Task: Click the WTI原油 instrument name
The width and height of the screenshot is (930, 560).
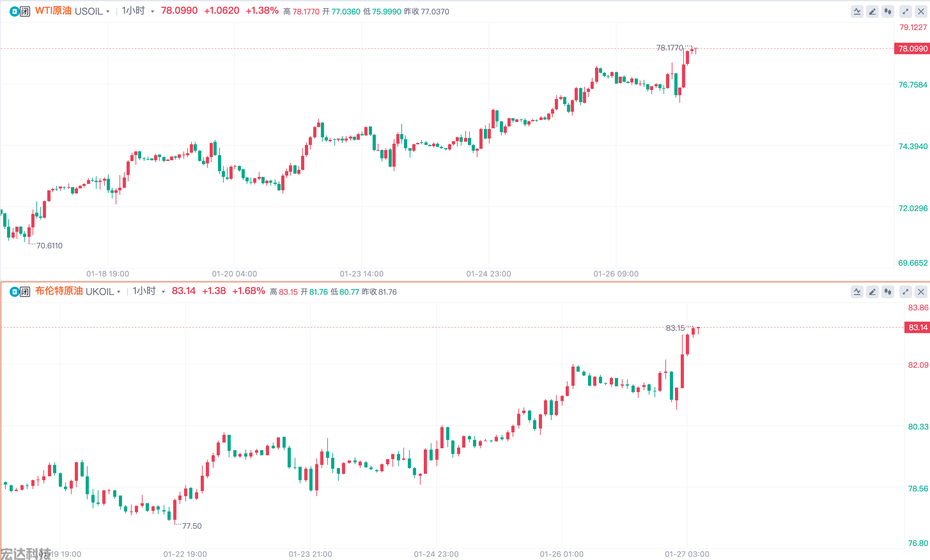Action: click(53, 11)
